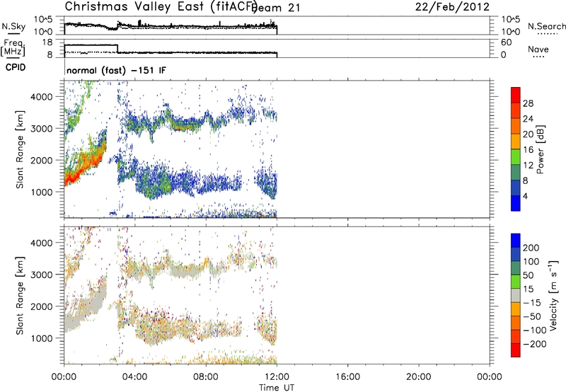Click the power scale value '16'
This screenshot has height=392, width=566.
click(x=528, y=150)
